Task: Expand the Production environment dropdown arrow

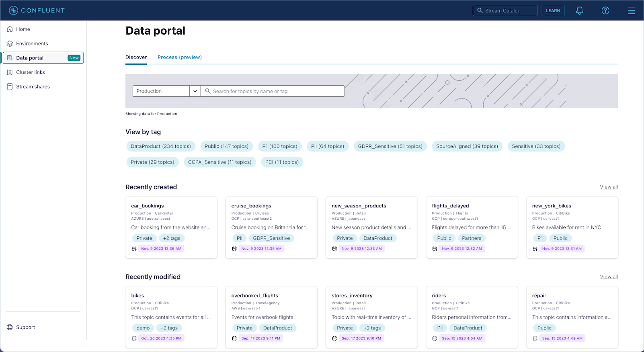Action: click(195, 91)
